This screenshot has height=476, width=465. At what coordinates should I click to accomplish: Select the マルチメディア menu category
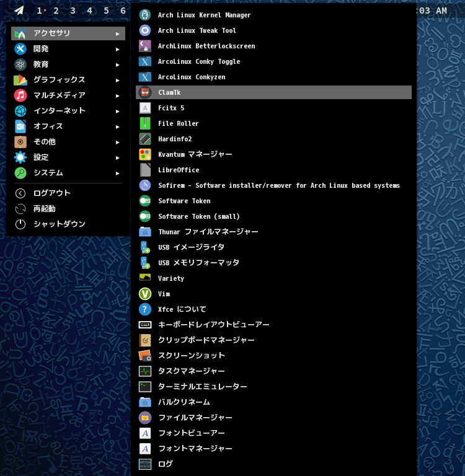[x=59, y=95]
